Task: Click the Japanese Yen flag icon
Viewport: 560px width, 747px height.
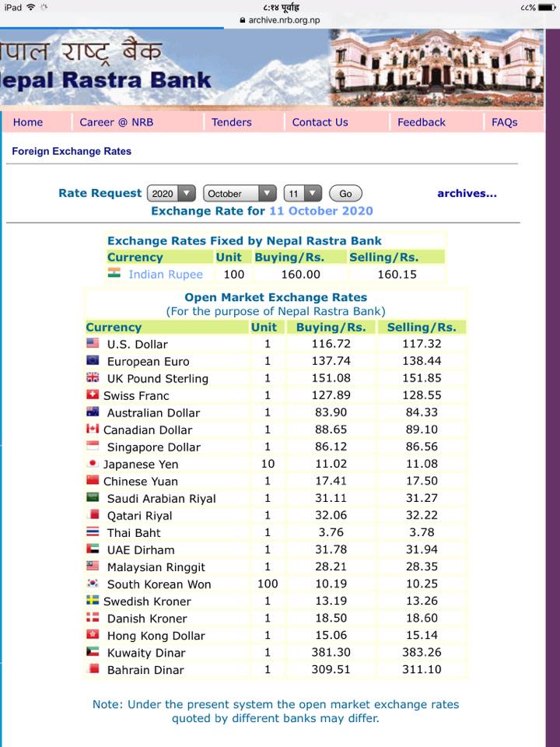Action: 93,462
